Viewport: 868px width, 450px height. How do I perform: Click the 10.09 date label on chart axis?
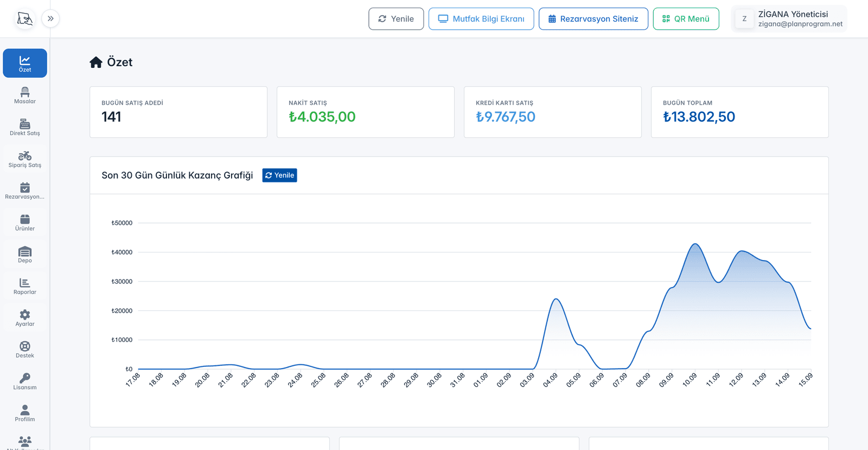(690, 380)
